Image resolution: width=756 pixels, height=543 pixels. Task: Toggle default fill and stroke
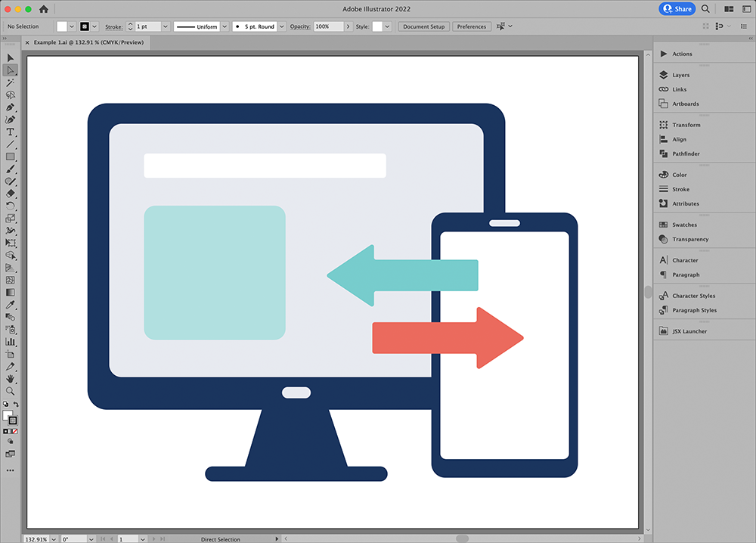[x=5, y=404]
